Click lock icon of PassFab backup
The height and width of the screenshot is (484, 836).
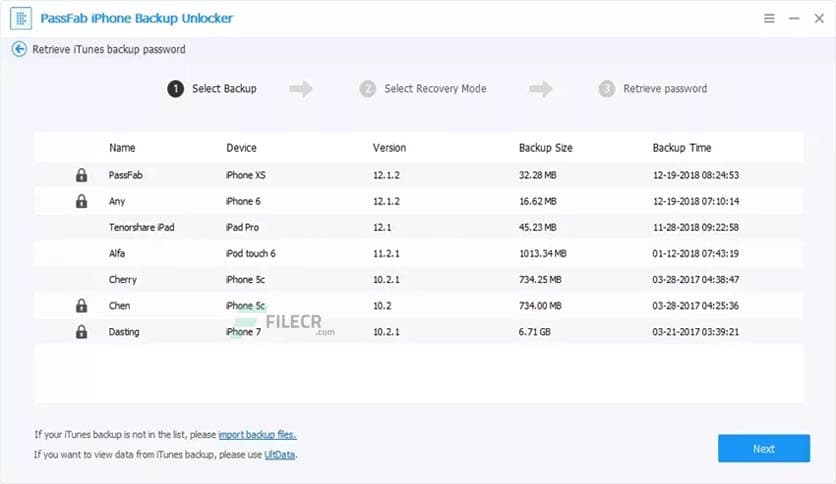(81, 174)
